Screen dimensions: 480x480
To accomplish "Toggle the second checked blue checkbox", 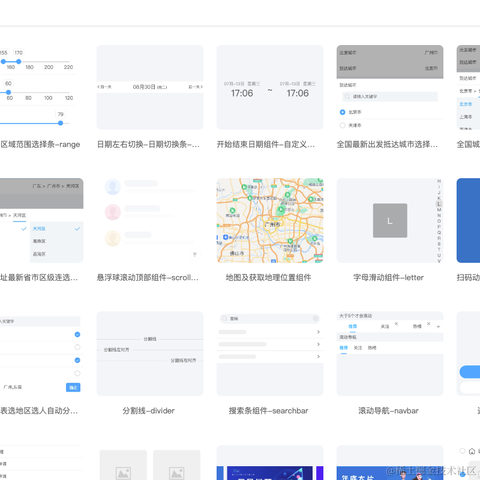I will [77, 360].
